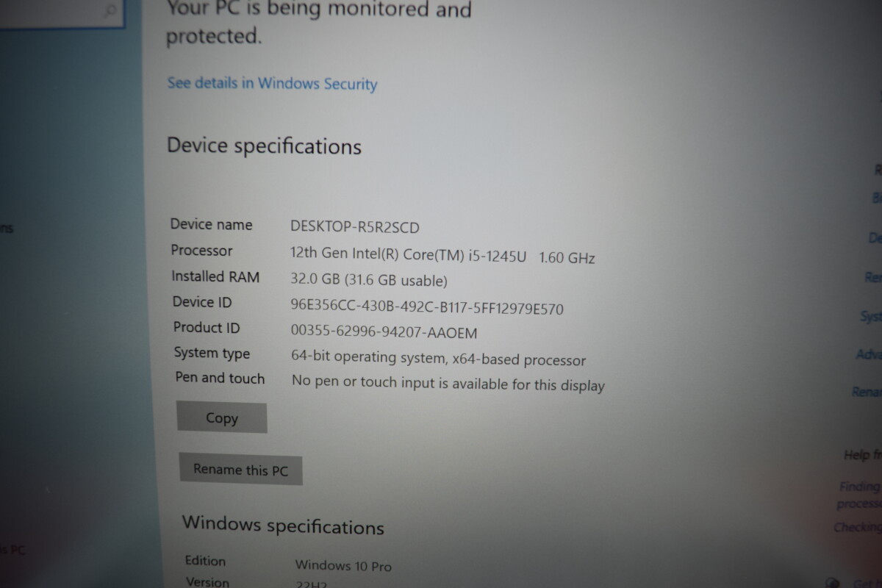Open Remote desktop related link

click(873, 278)
